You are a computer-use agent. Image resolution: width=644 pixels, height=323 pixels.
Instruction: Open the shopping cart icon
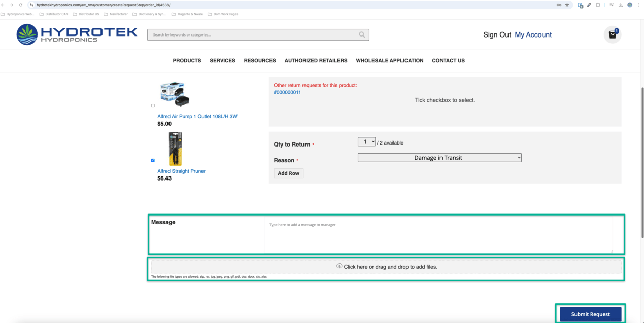pos(613,34)
